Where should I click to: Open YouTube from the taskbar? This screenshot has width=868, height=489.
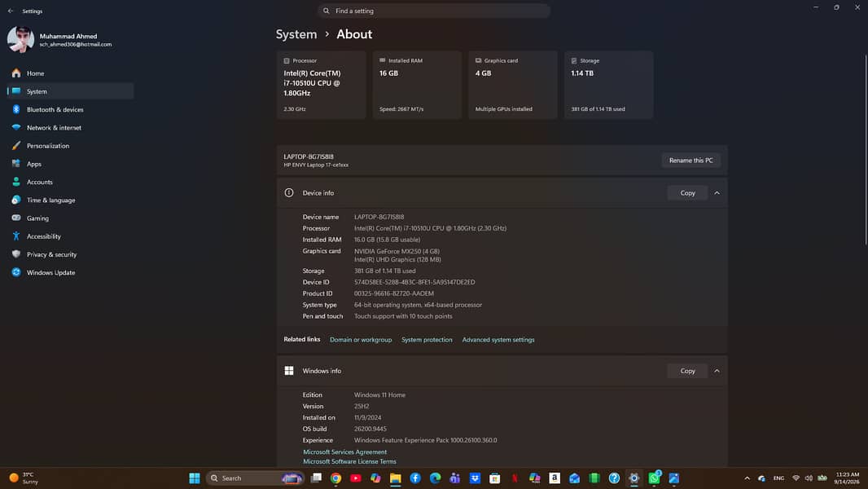pyautogui.click(x=356, y=478)
